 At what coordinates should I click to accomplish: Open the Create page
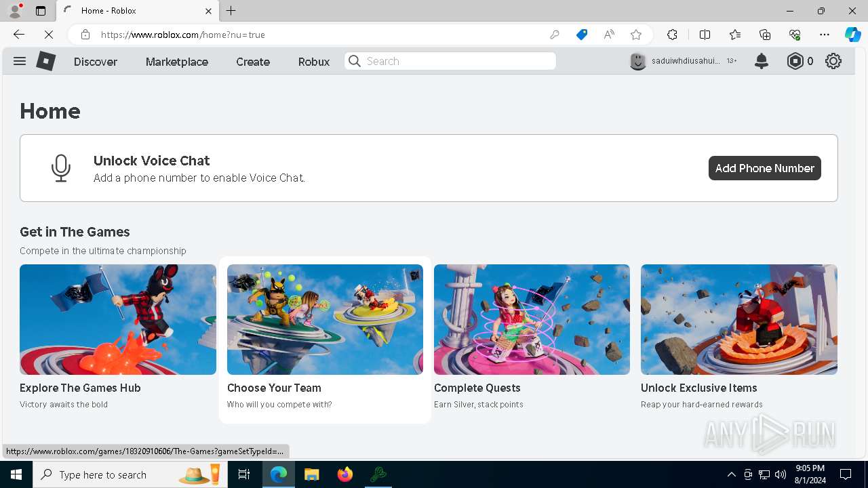[x=253, y=62]
